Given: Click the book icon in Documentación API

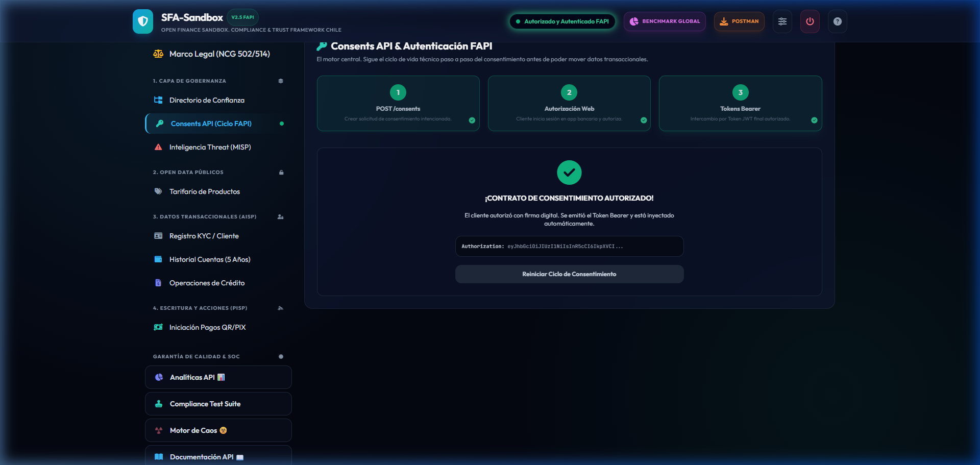Looking at the screenshot, I should 159,457.
